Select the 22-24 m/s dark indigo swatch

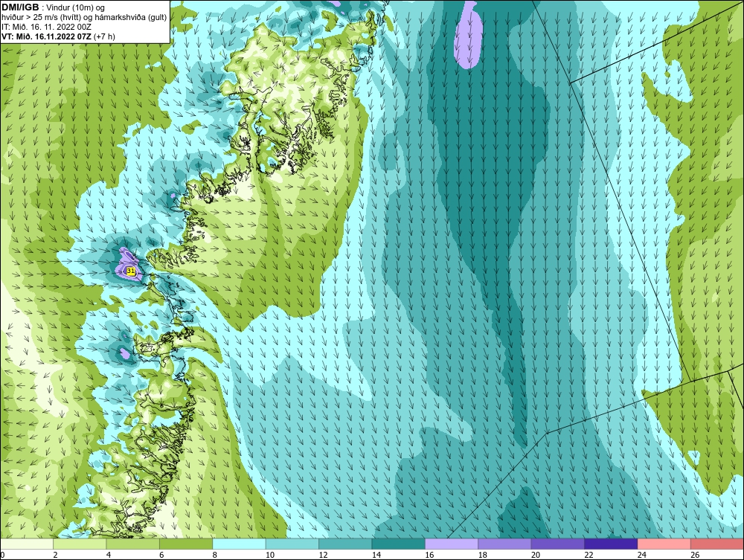pyautogui.click(x=611, y=544)
